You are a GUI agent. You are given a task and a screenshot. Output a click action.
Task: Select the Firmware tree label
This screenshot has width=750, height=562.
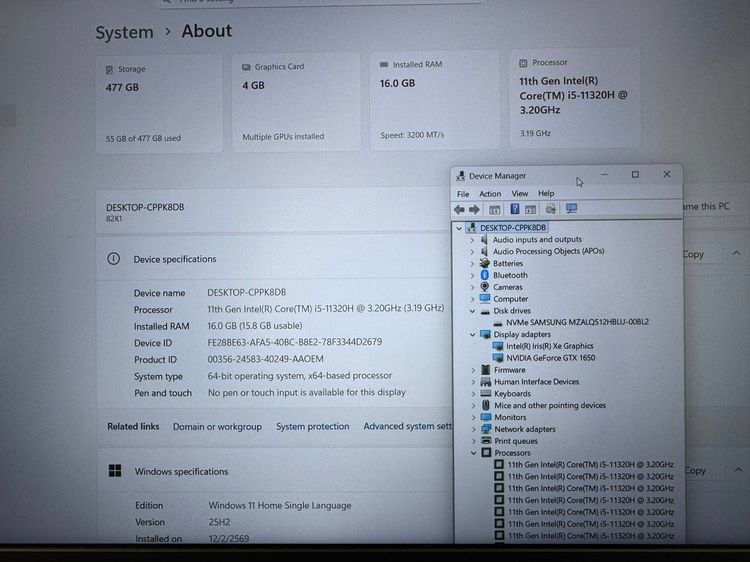click(509, 370)
